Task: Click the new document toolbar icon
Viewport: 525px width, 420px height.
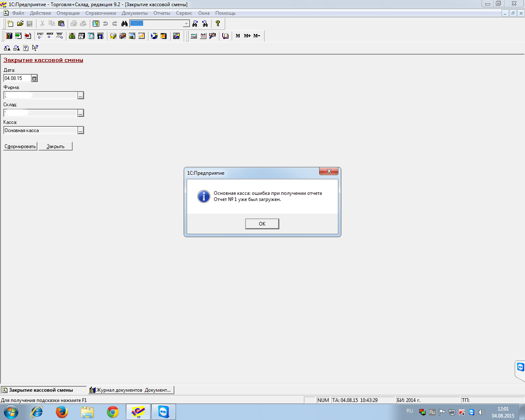Action: 10,24
